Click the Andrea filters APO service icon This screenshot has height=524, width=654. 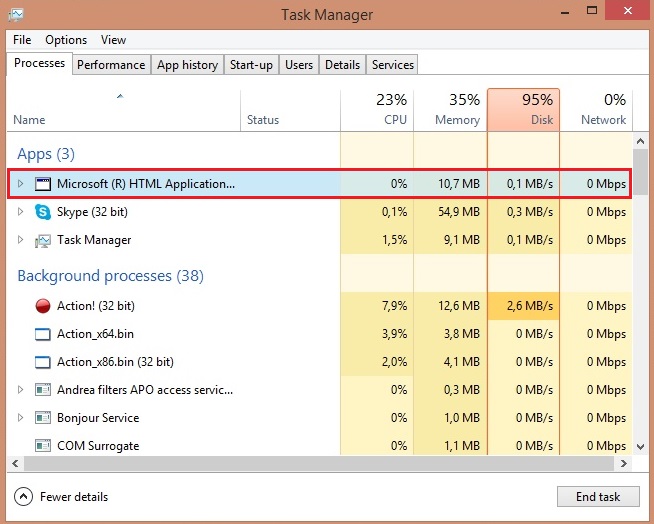(x=43, y=390)
